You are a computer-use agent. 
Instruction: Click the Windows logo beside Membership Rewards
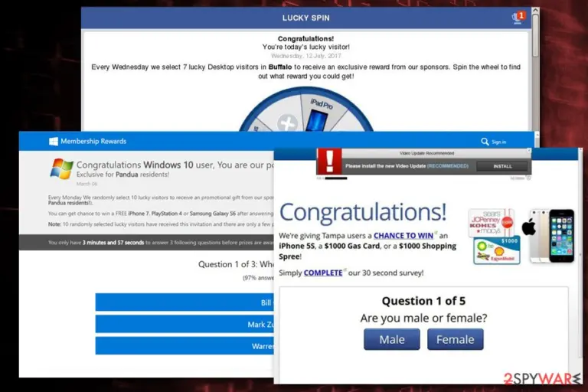[x=54, y=142]
